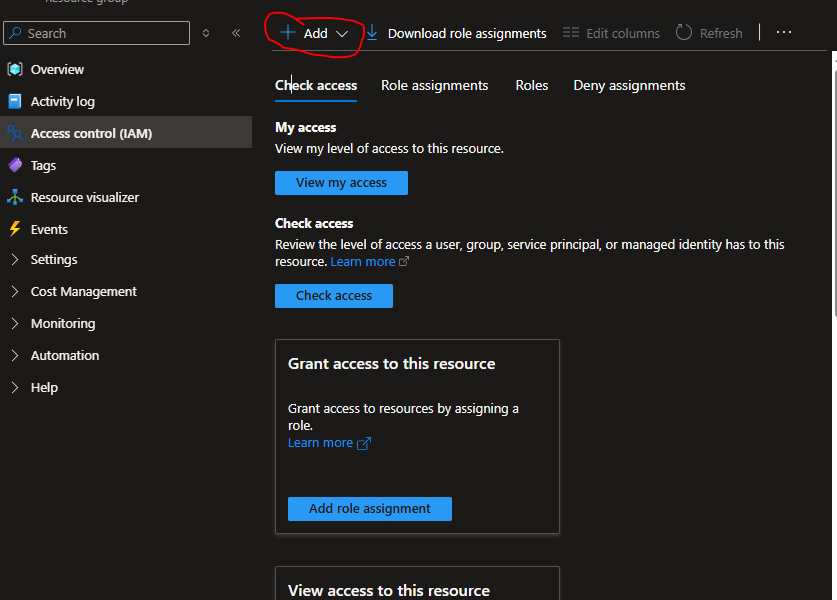837x600 pixels.
Task: Open Resource visualizer hierarchy icon
Action: (x=15, y=198)
